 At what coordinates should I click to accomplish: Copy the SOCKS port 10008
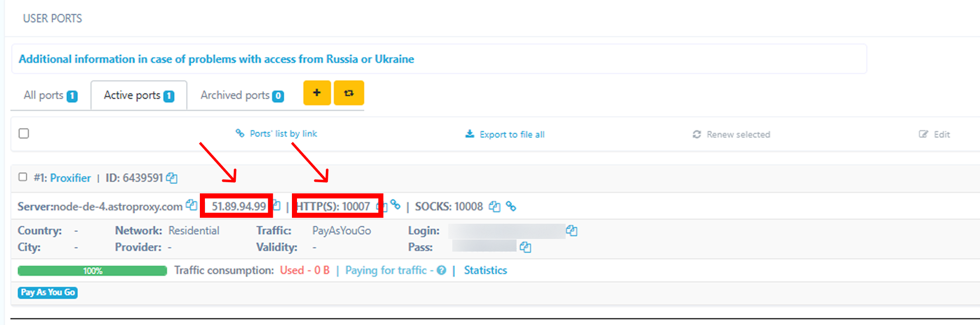[x=494, y=207]
